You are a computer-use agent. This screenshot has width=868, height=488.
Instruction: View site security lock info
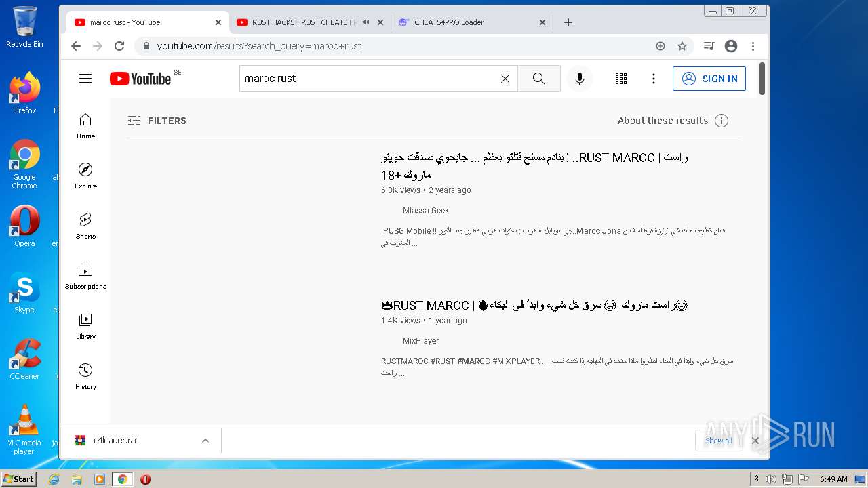(x=146, y=46)
